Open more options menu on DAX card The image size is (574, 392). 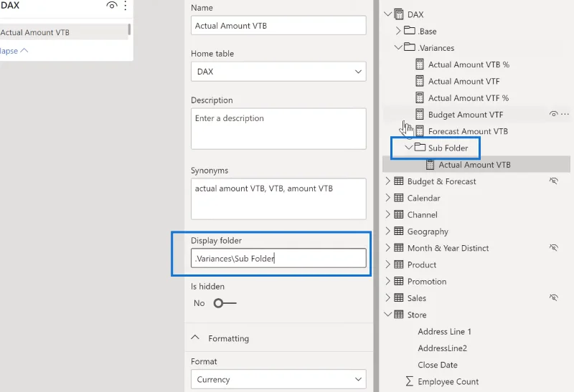point(125,5)
